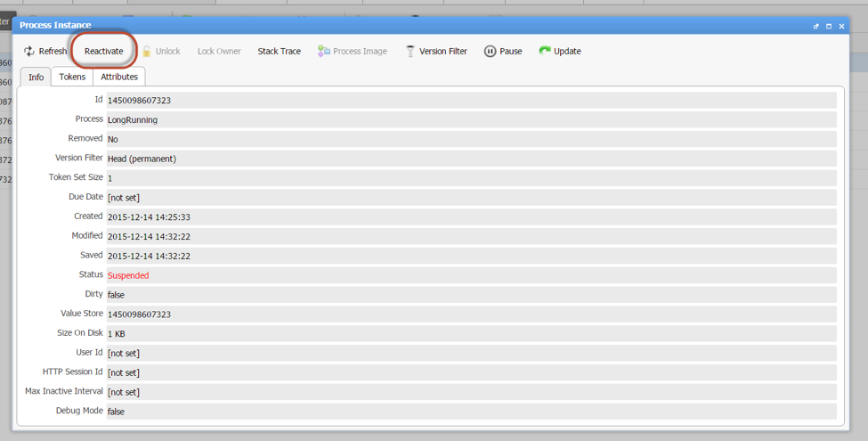The height and width of the screenshot is (441, 868).
Task: Click the Status field label
Action: (x=91, y=274)
